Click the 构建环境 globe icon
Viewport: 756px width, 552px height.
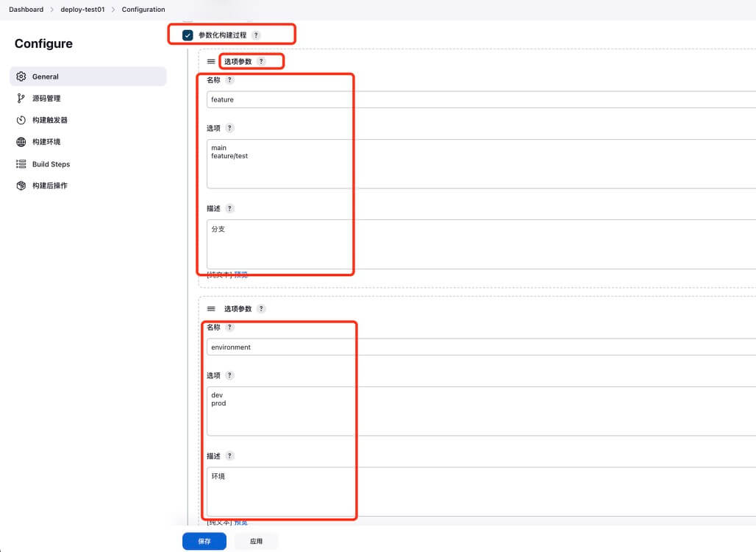pyautogui.click(x=21, y=142)
